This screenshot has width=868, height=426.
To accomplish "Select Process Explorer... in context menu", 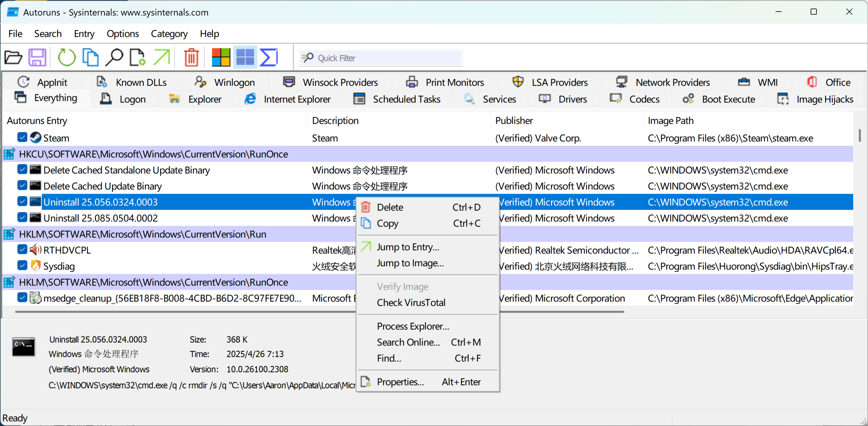I will pyautogui.click(x=427, y=326).
